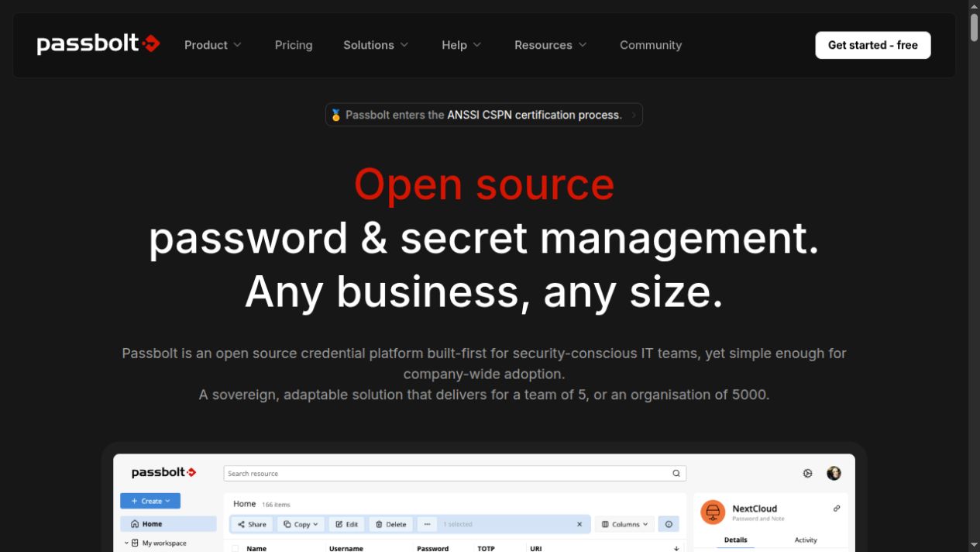Click the Username column header
The image size is (980, 552).
pos(346,548)
